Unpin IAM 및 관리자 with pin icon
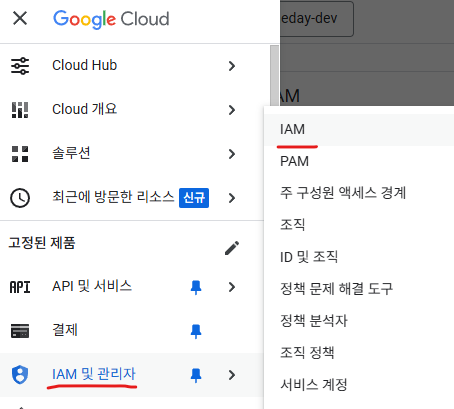Image resolution: width=454 pixels, height=409 pixels. [x=196, y=375]
